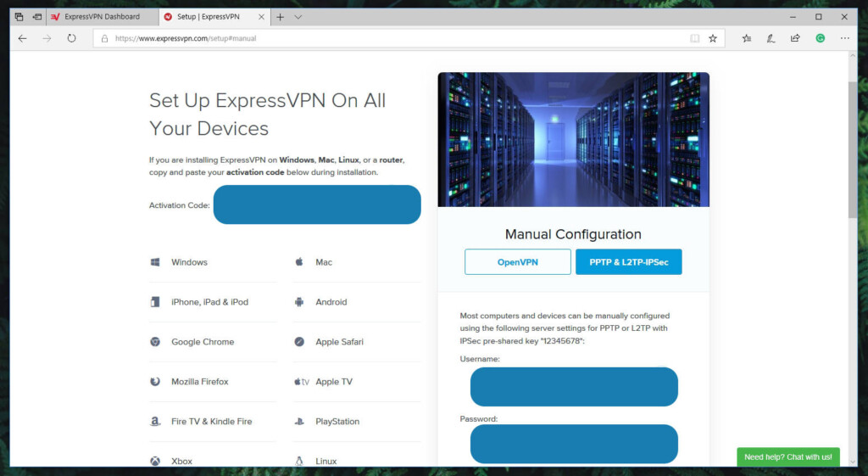
Task: Click the Linux penguin icon
Action: coord(299,461)
